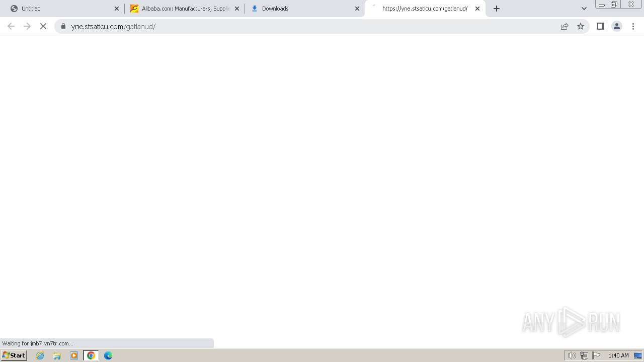Open Chrome three-dot menu
Image resolution: width=644 pixels, height=362 pixels.
[x=633, y=26]
